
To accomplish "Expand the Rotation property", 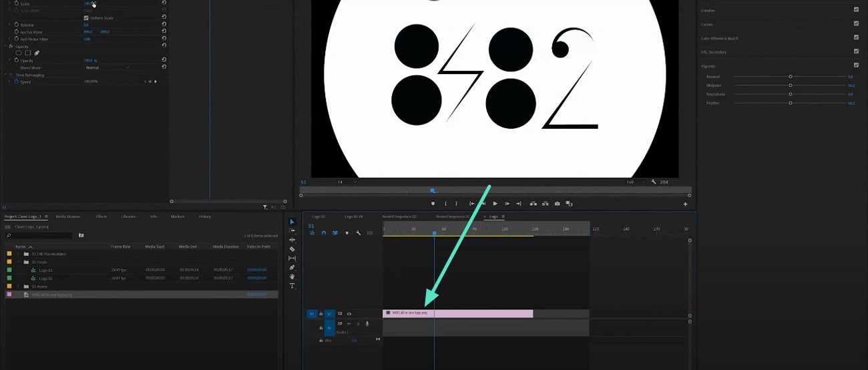I will [9, 25].
